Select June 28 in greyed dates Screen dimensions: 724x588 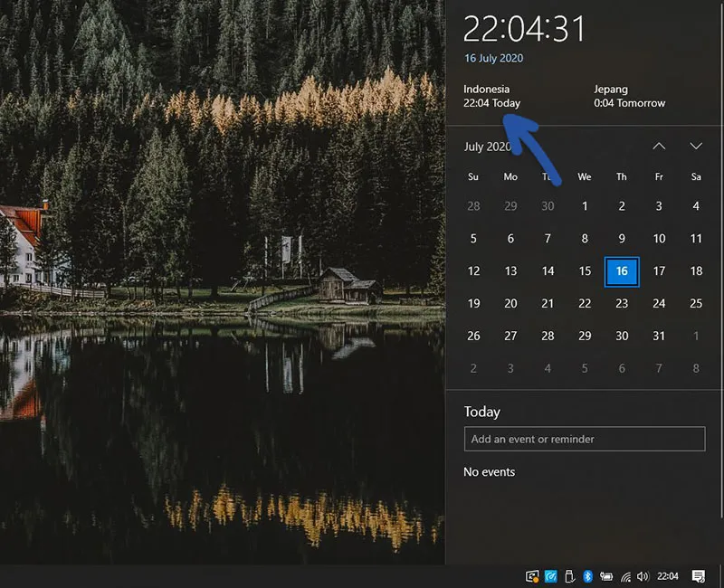473,206
